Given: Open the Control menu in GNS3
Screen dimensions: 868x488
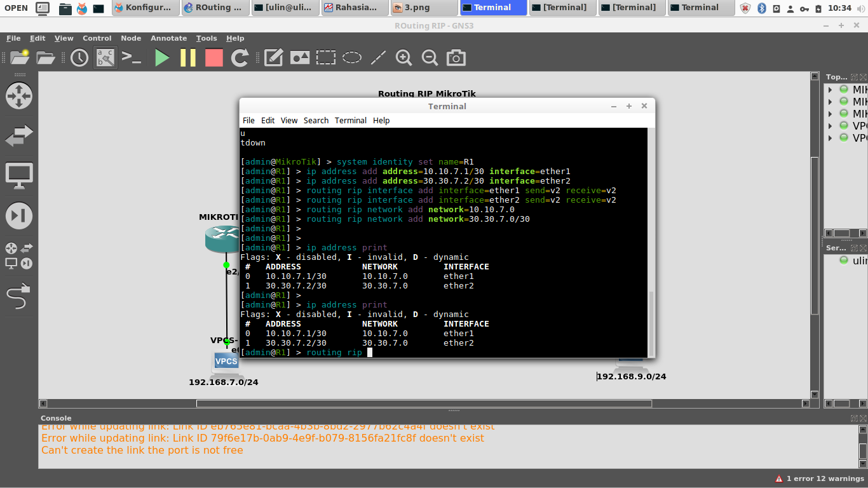Looking at the screenshot, I should (x=97, y=38).
